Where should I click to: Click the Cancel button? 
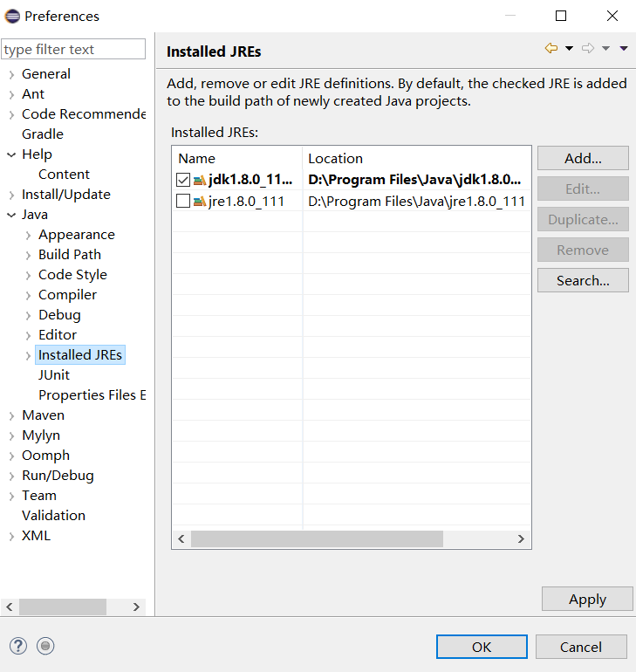581,647
